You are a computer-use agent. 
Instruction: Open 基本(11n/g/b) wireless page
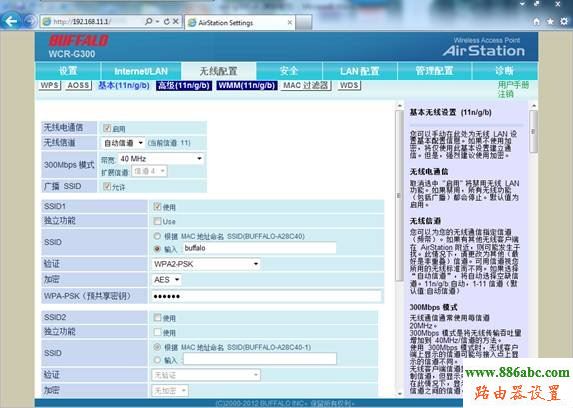[x=124, y=86]
